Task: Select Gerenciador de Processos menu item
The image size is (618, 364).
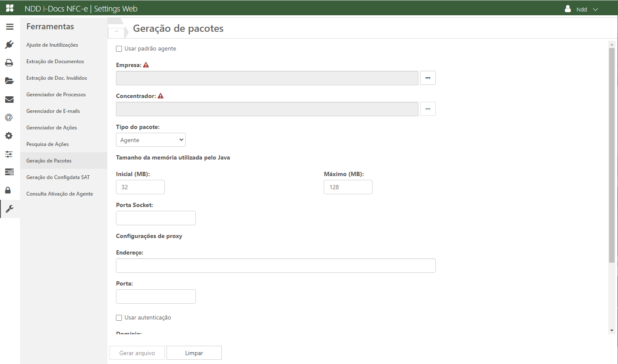Action: point(56,95)
